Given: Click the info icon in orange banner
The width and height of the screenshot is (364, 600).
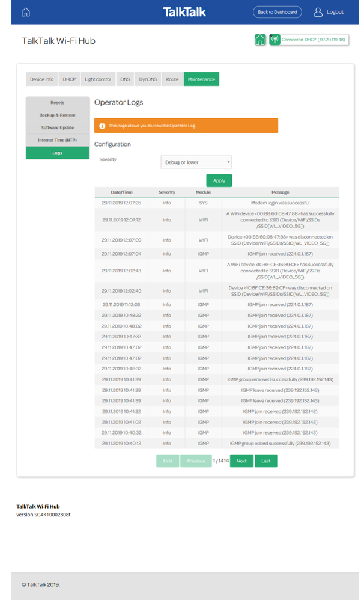Looking at the screenshot, I should click(x=102, y=126).
